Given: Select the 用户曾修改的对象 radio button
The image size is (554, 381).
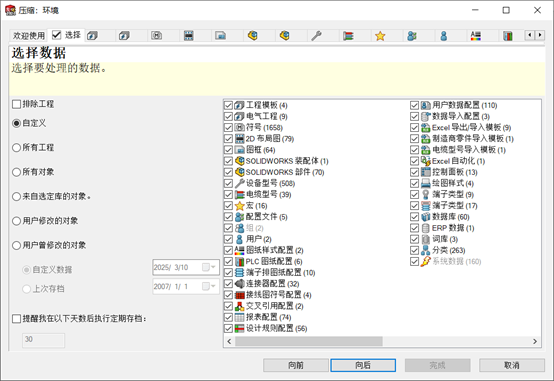Looking at the screenshot, I should point(17,246).
